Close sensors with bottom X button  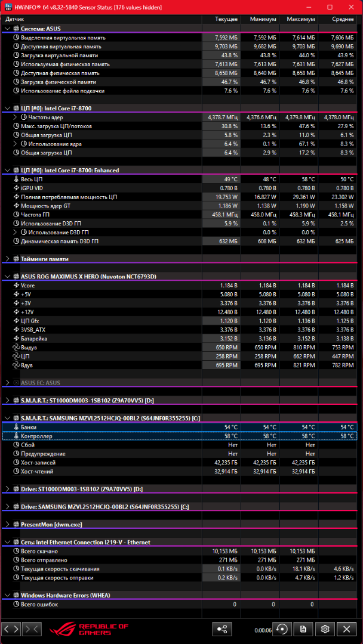pos(346,628)
